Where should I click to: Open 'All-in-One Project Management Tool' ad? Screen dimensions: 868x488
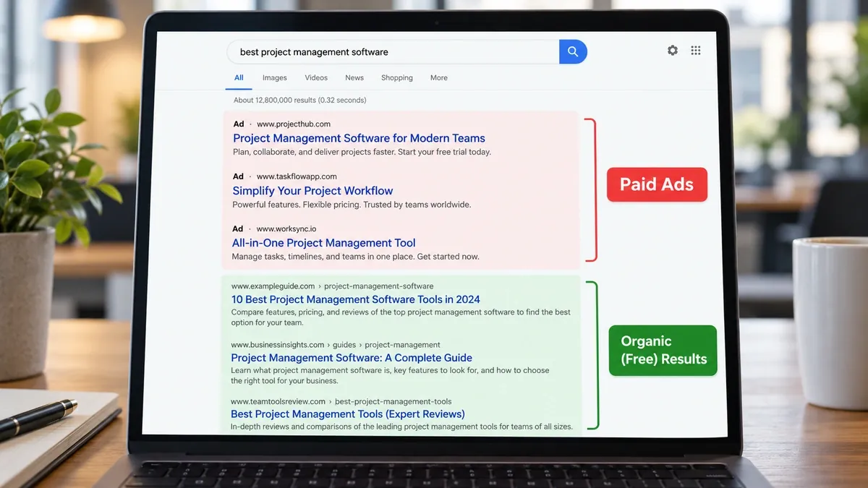pos(324,243)
